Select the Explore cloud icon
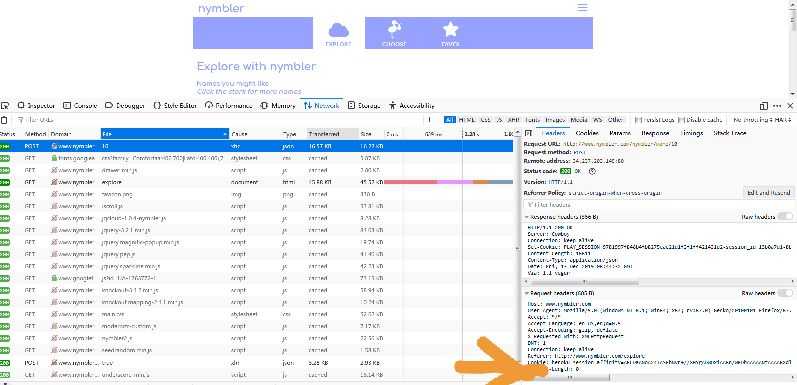797x385 pixels. pos(339,30)
